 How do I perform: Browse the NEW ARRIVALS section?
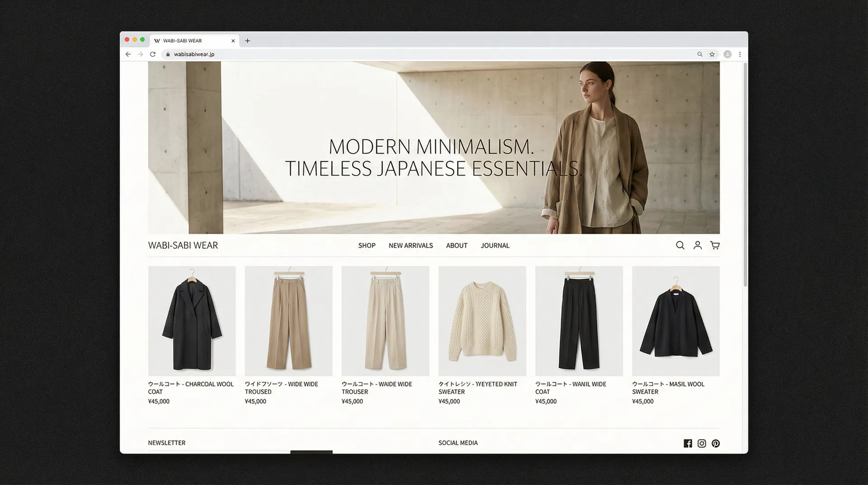pyautogui.click(x=410, y=245)
